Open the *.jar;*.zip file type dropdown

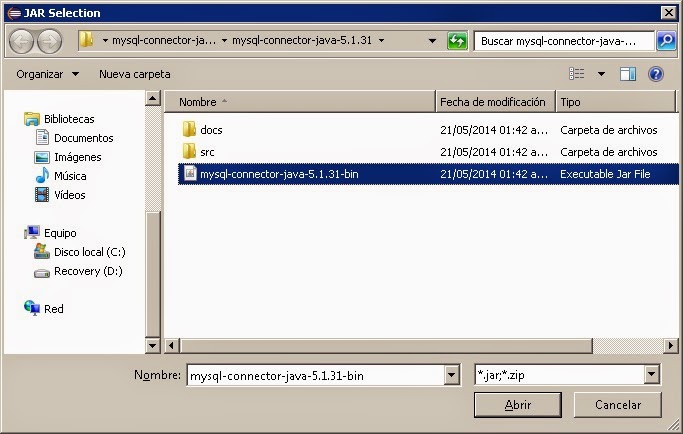652,374
